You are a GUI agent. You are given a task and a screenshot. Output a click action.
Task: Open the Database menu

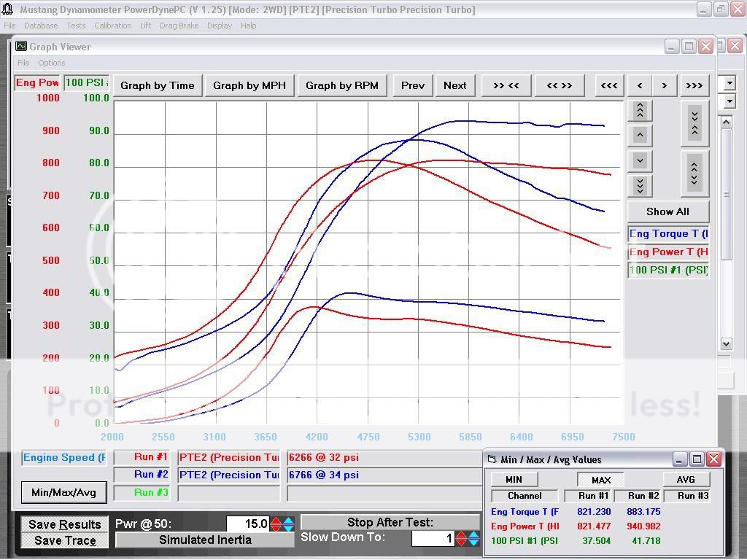[x=40, y=25]
